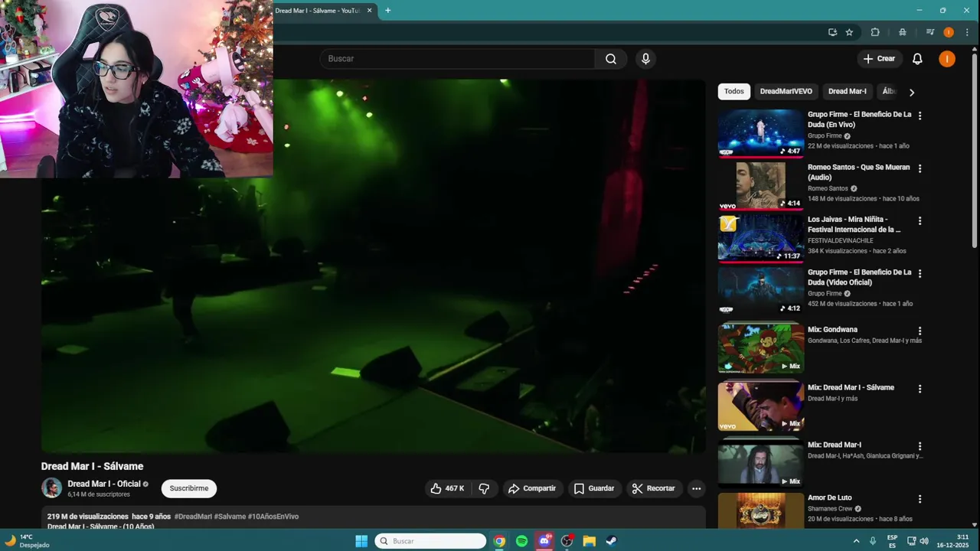The height and width of the screenshot is (551, 980).
Task: Open Dread Mar I - Oficial channel link
Action: pyautogui.click(x=104, y=484)
